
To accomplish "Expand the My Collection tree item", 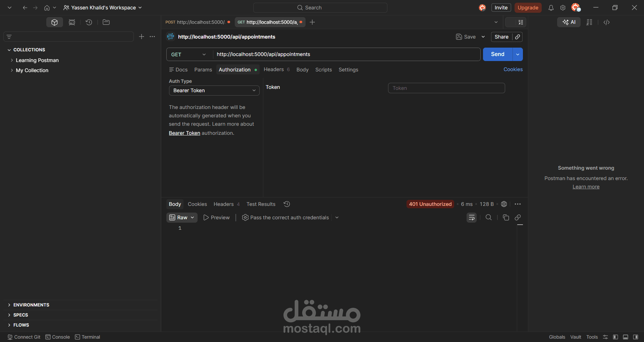I will (12, 70).
